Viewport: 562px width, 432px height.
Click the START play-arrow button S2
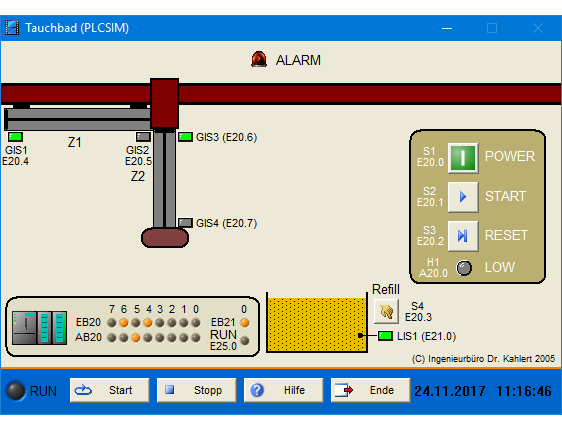[463, 197]
